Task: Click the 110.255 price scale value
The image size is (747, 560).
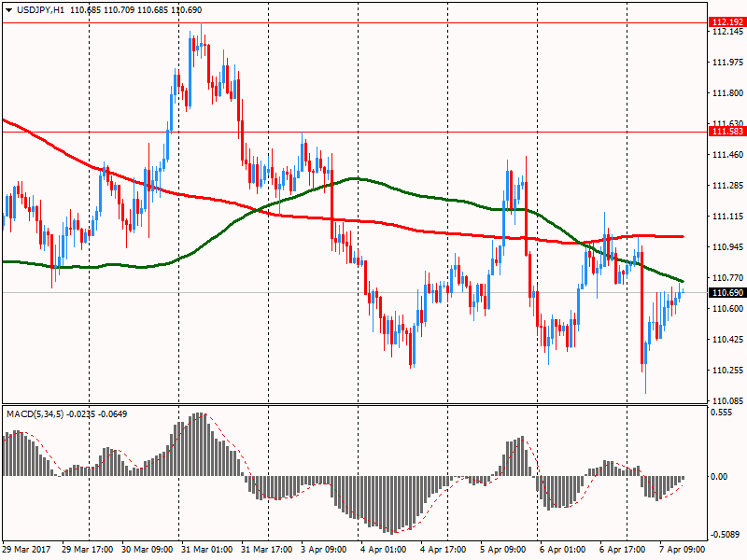Action: pyautogui.click(x=727, y=371)
